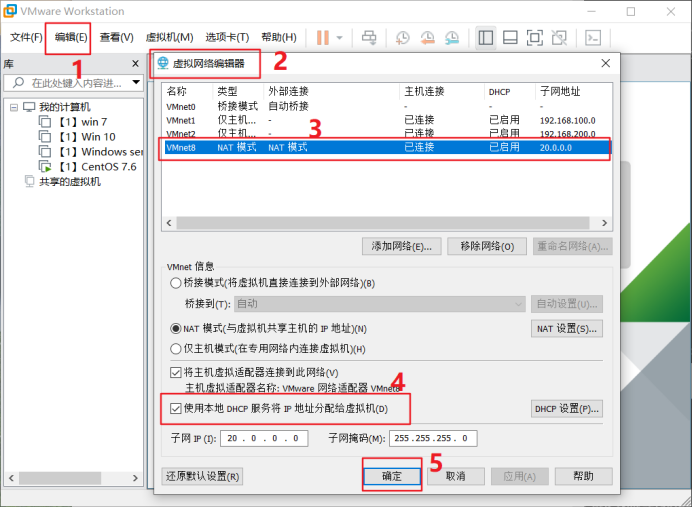The height and width of the screenshot is (508, 692).
Task: Click the pause virtual machine toolbar icon
Action: [x=323, y=38]
